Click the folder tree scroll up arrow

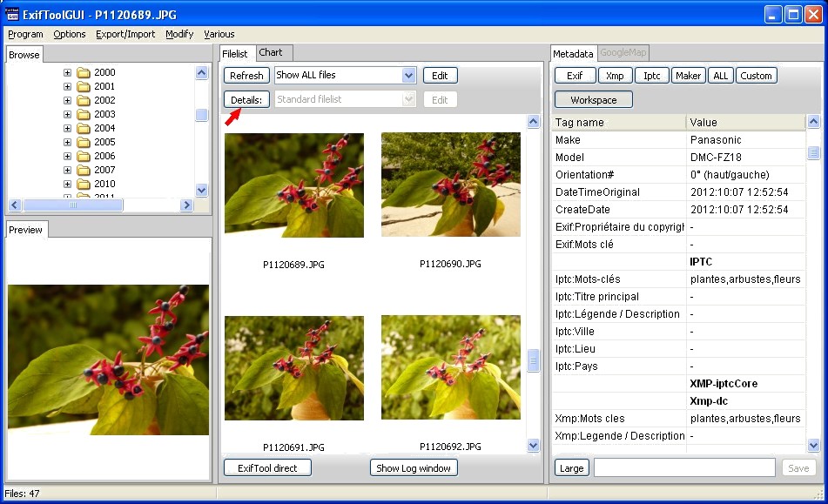[x=202, y=72]
